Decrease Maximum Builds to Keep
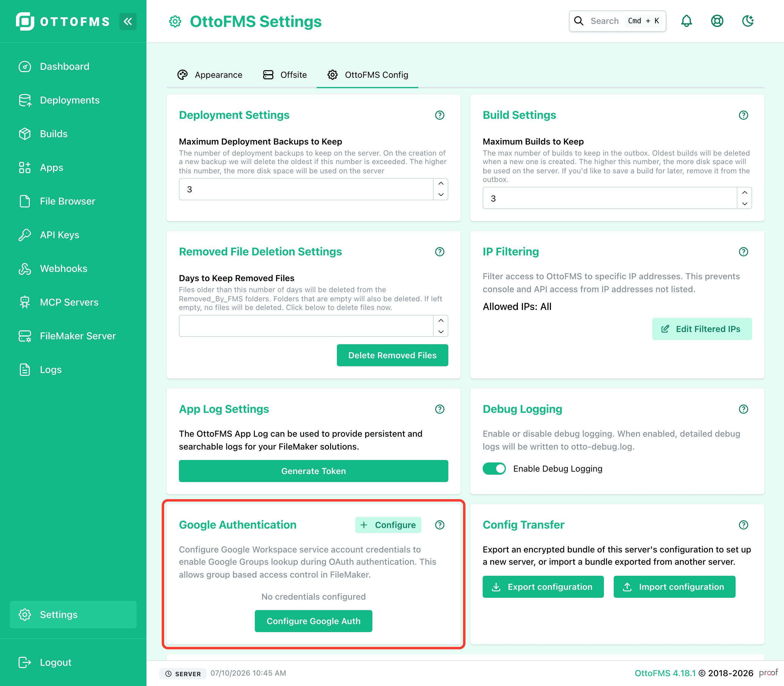 pyautogui.click(x=744, y=203)
